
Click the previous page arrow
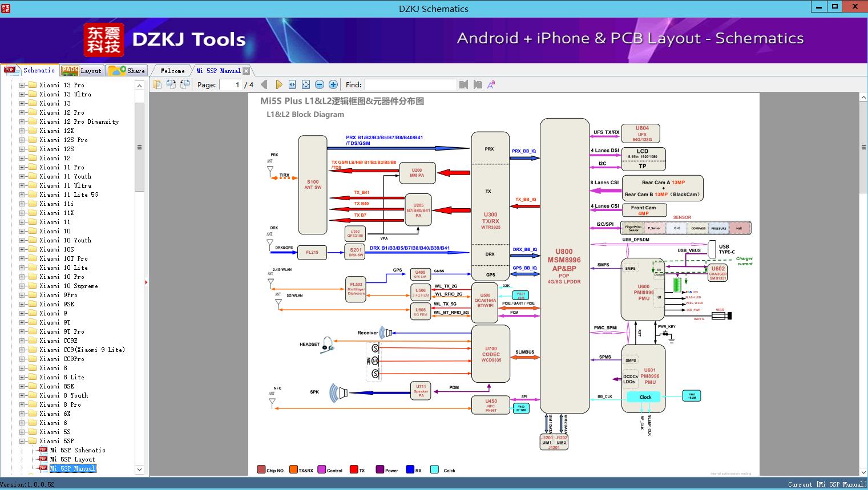click(x=264, y=84)
